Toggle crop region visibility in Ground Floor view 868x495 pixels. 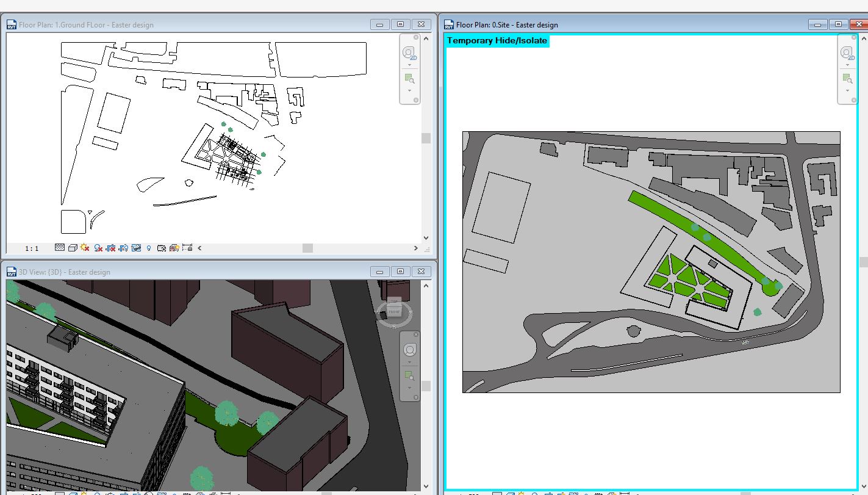click(x=124, y=248)
